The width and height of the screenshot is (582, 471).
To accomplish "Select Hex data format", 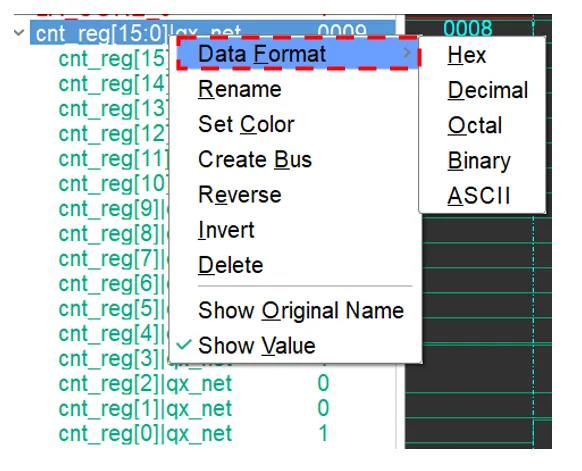I will [466, 55].
